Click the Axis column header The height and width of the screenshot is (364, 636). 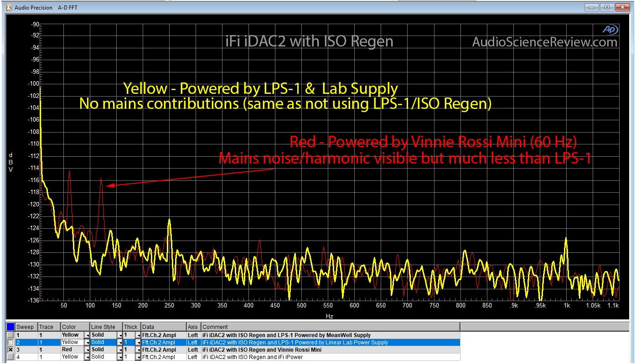point(194,327)
